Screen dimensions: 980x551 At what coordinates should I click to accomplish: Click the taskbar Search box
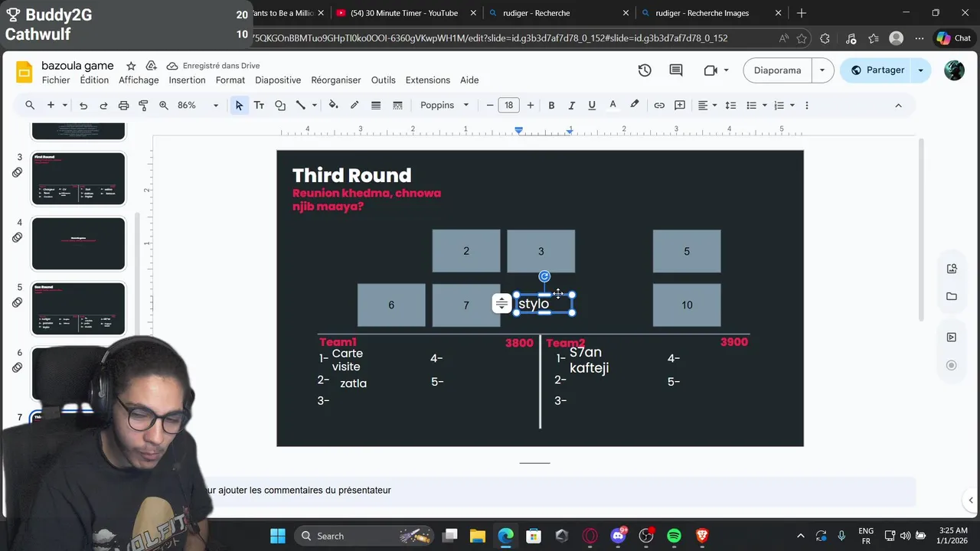(364, 536)
